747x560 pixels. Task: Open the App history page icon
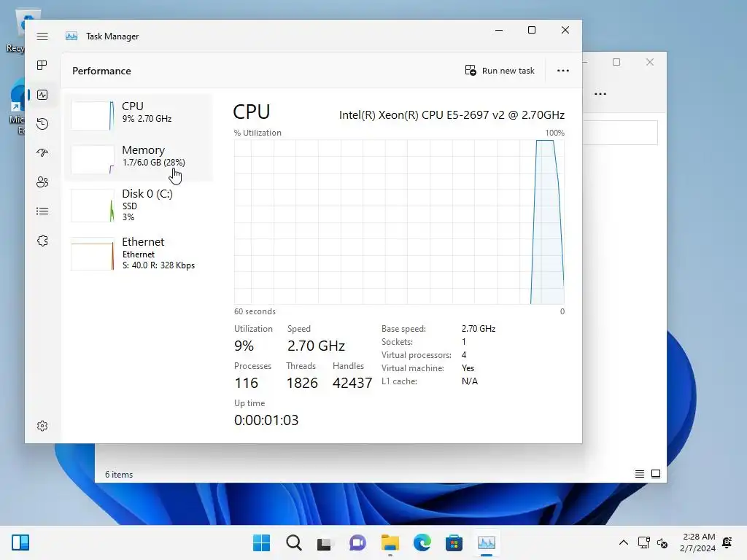(42, 124)
